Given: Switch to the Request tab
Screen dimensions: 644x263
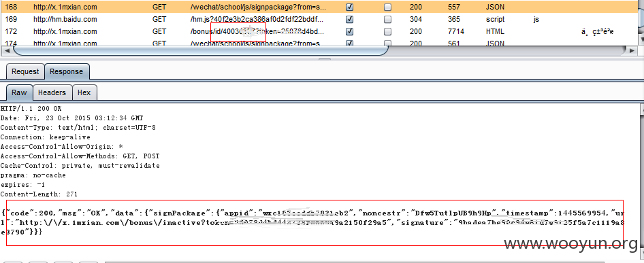Looking at the screenshot, I should pyautogui.click(x=25, y=71).
